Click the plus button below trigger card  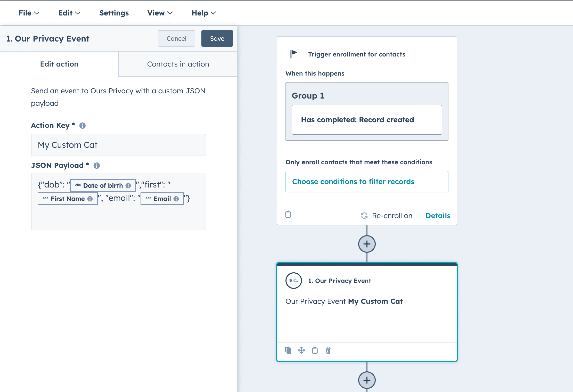point(367,244)
